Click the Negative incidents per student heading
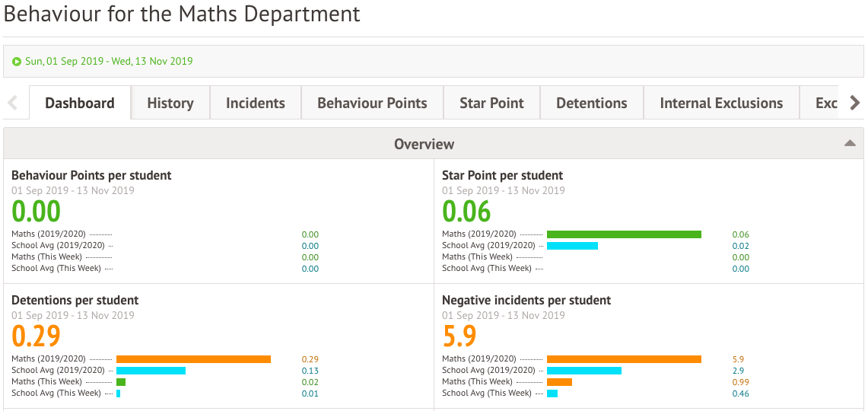This screenshot has height=411, width=868. [x=526, y=300]
